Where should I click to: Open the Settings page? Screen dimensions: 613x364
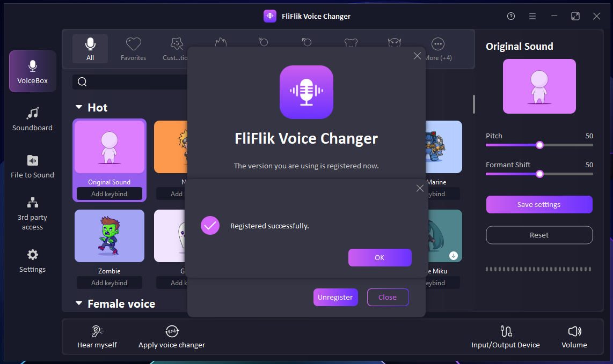point(33,261)
